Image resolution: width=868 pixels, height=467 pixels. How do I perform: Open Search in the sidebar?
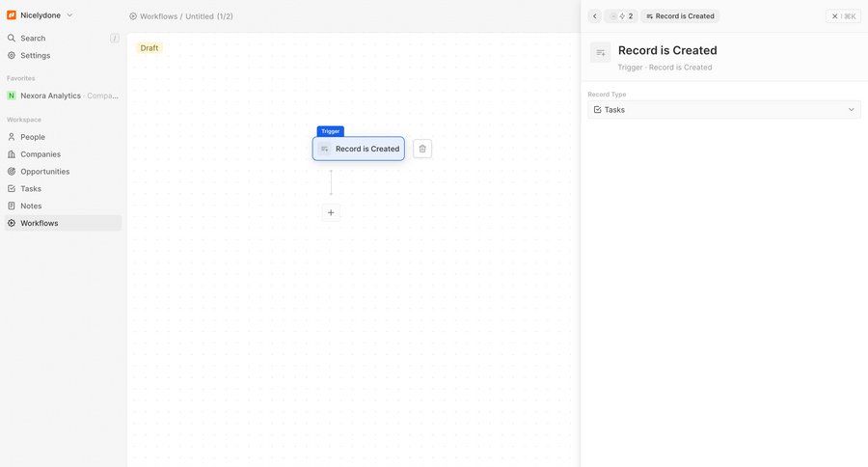(x=34, y=39)
